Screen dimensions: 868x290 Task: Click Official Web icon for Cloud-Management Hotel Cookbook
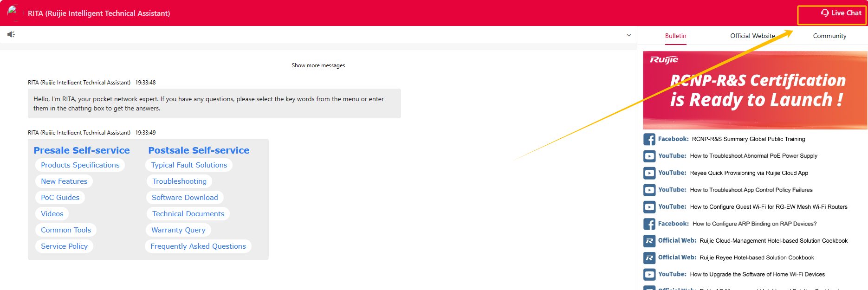649,241
